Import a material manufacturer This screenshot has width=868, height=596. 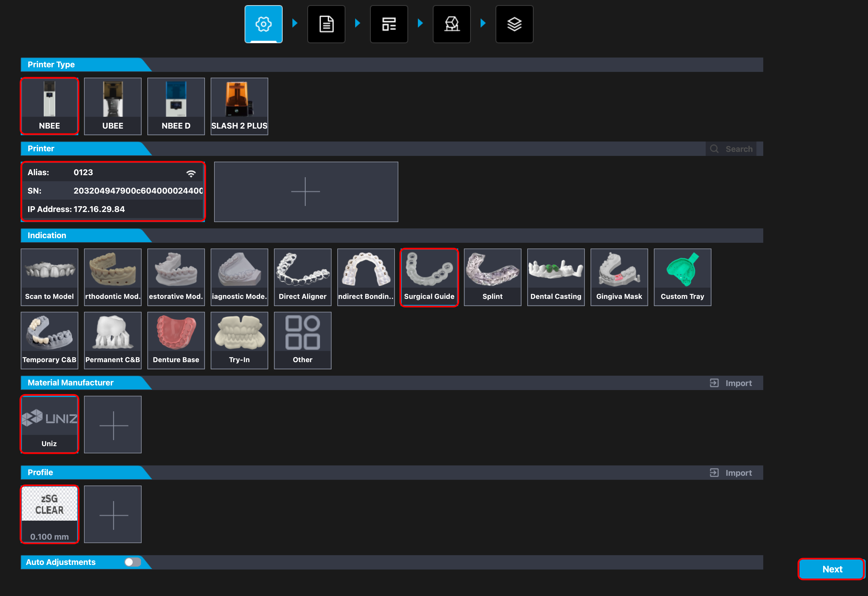731,383
